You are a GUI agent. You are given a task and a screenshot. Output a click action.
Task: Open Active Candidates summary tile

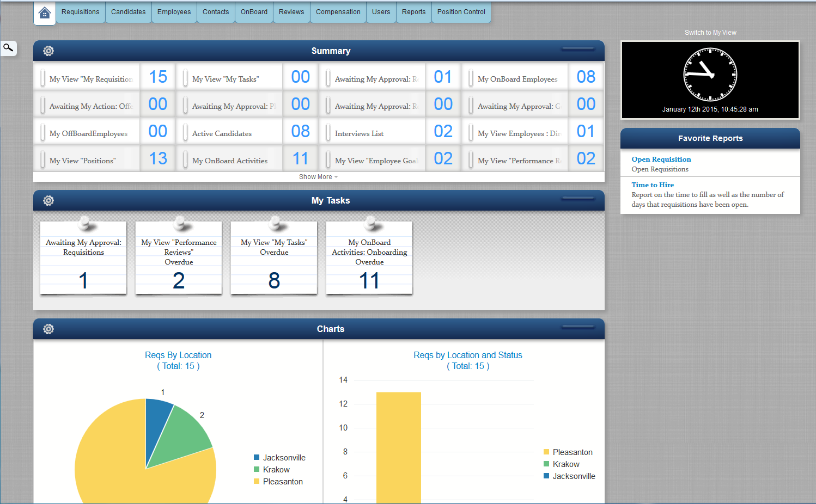coord(247,131)
